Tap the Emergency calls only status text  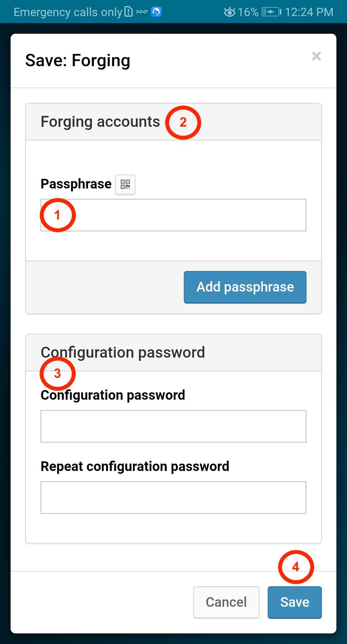[x=68, y=12]
